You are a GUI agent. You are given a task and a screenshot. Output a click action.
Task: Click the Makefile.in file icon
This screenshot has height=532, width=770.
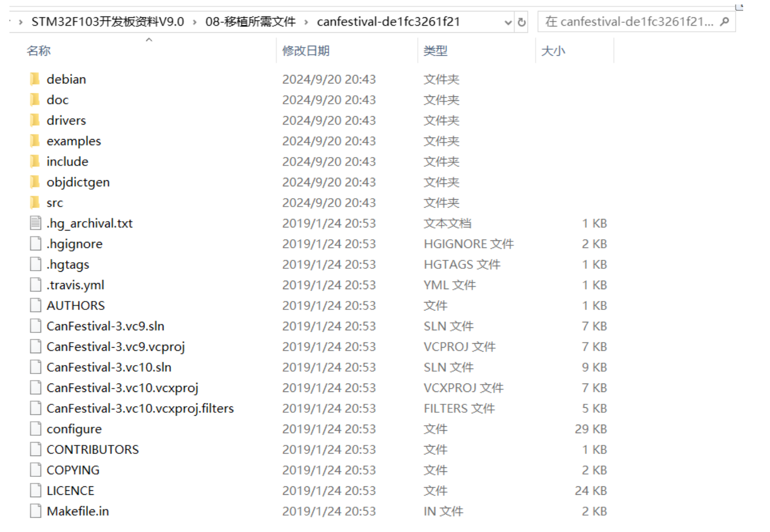pyautogui.click(x=35, y=511)
